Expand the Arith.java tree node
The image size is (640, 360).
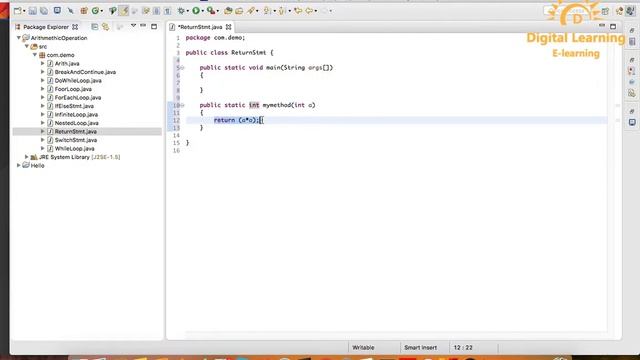point(42,63)
